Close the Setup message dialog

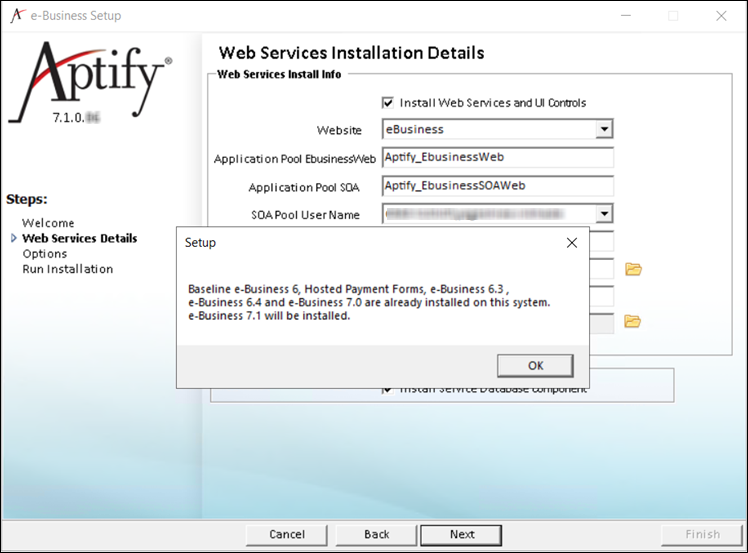[x=571, y=243]
